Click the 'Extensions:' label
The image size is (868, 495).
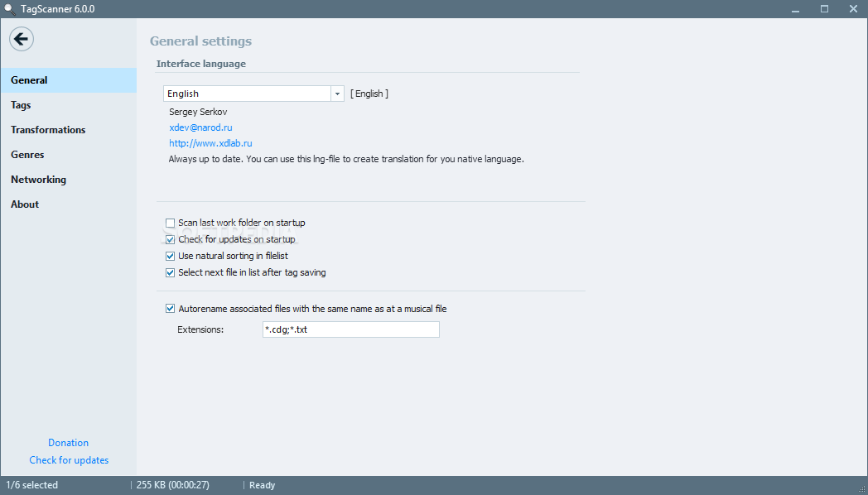tap(200, 329)
